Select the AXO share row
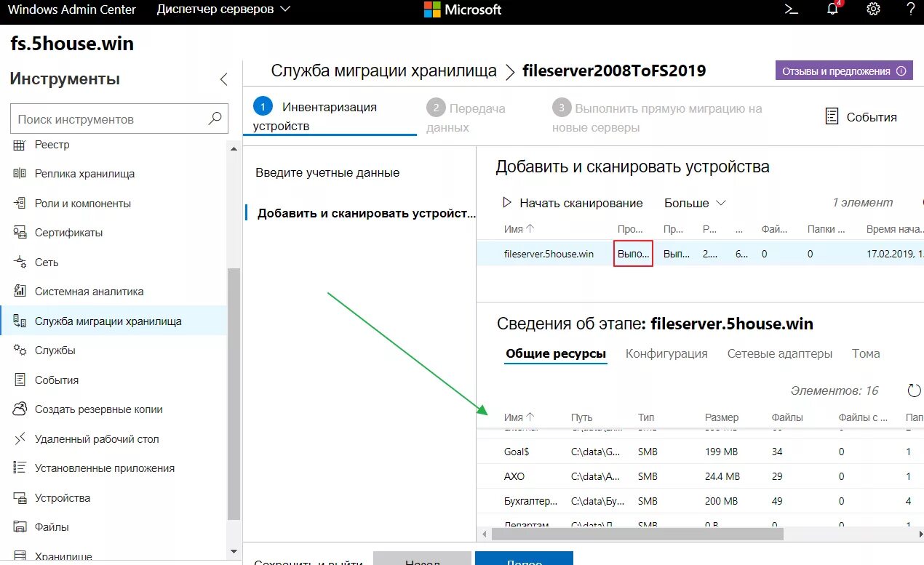924x565 pixels. coord(700,476)
